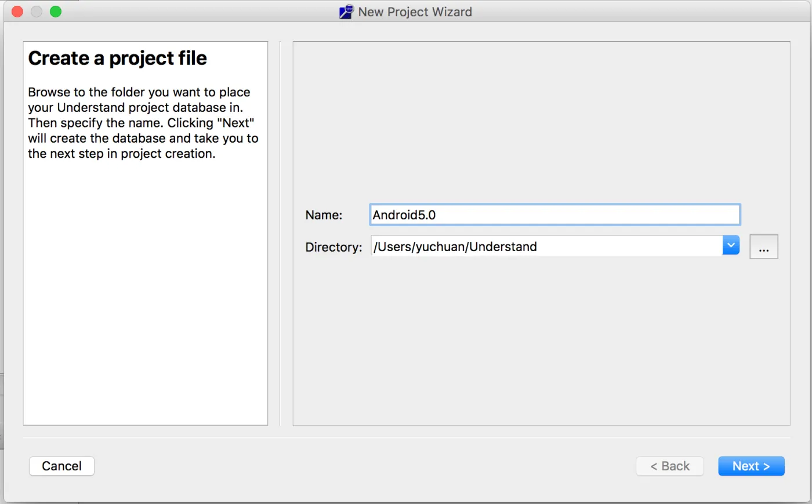
Task: Open the directory browse ellipsis button
Action: pos(763,246)
